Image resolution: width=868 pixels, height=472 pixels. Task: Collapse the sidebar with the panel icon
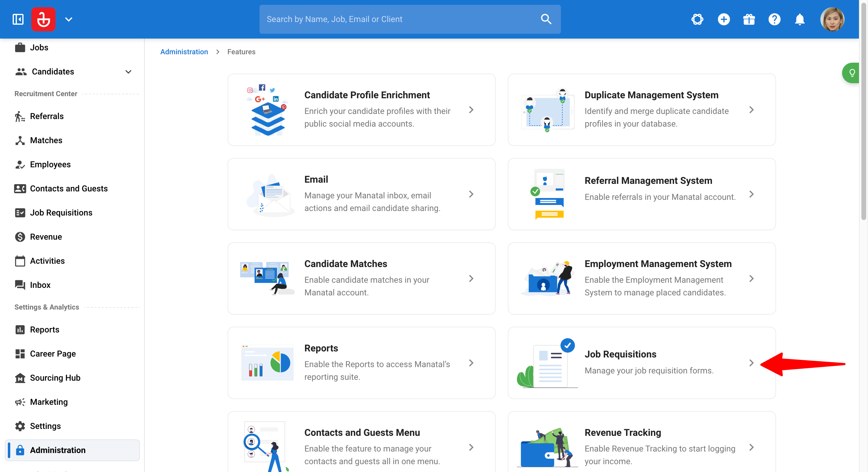[x=18, y=19]
